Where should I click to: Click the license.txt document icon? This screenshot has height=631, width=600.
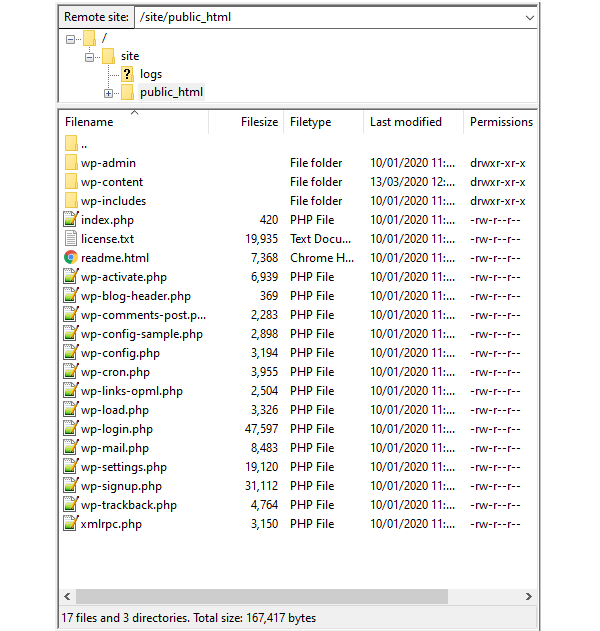(x=70, y=238)
